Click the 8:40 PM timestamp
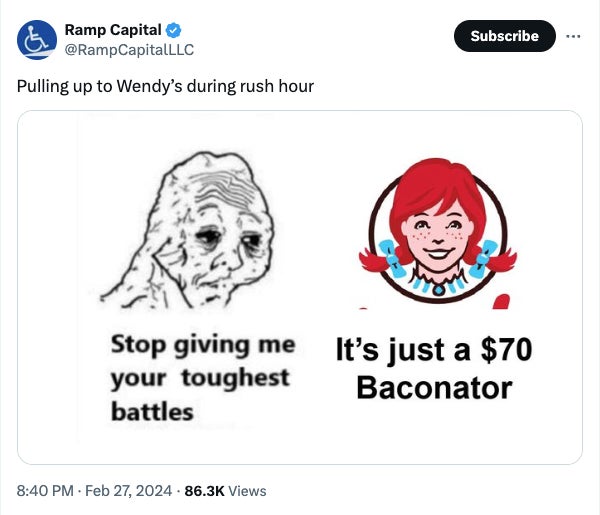Image resolution: width=600 pixels, height=515 pixels. 44,490
